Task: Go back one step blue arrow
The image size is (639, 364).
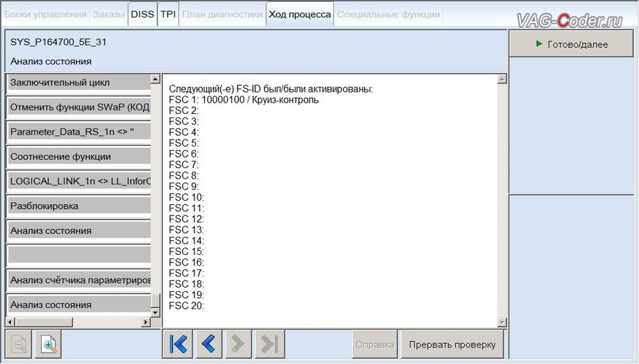Action: pos(208,344)
